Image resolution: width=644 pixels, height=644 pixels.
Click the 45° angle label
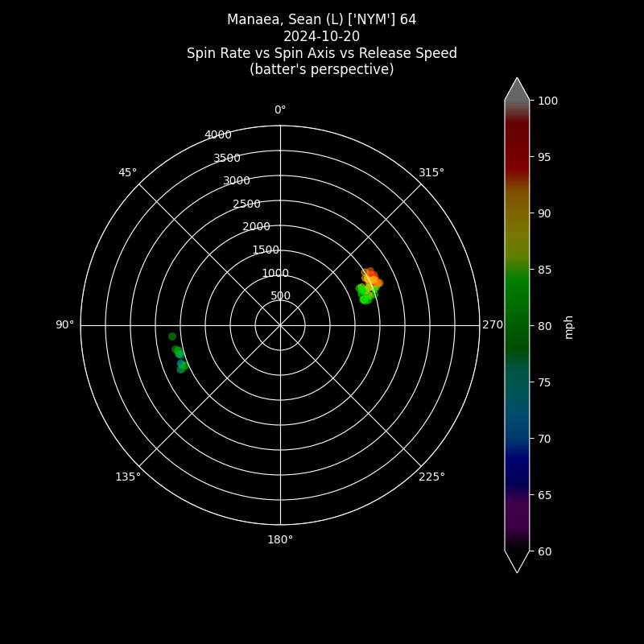pos(127,172)
